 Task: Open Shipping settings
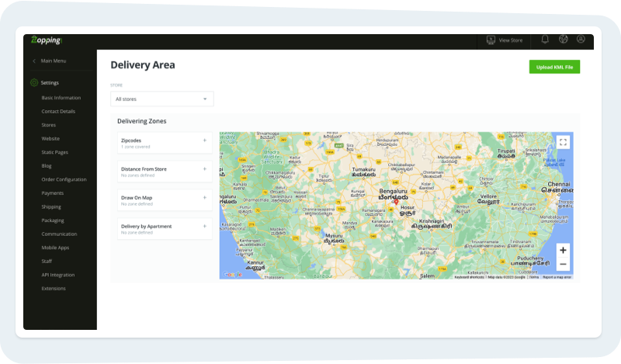point(51,206)
